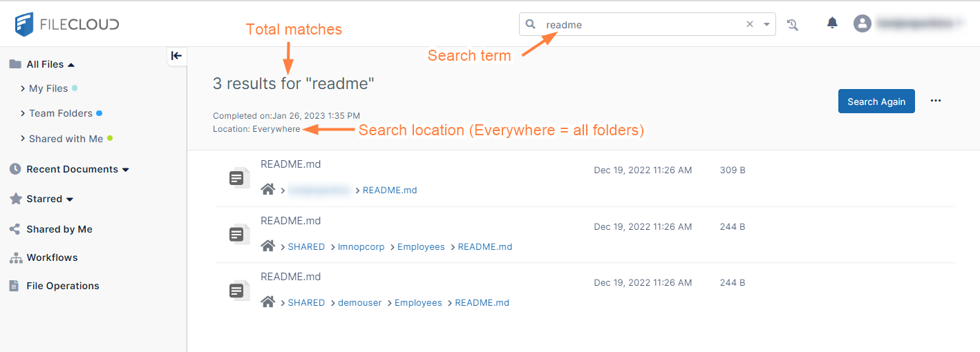
Task: Click the Search Again button
Action: pos(876,101)
